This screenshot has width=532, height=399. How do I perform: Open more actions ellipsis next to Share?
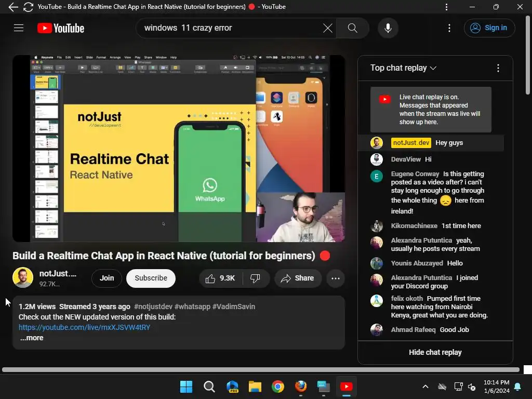pos(336,278)
